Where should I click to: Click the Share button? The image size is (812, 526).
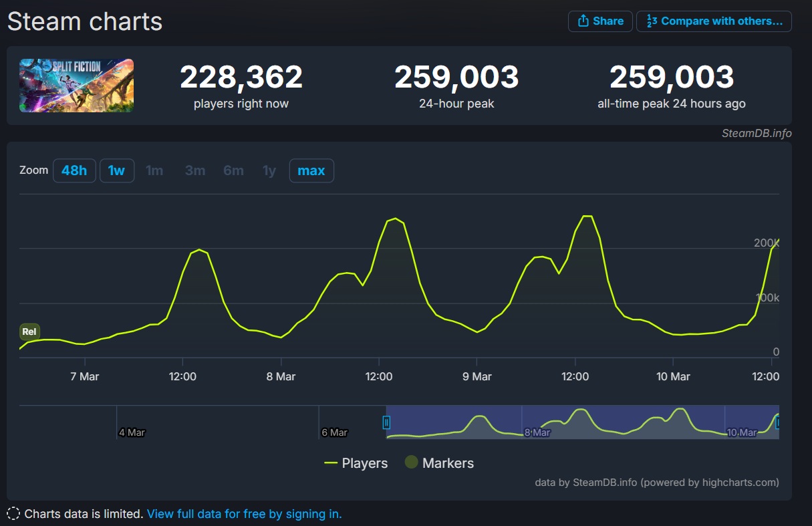600,21
